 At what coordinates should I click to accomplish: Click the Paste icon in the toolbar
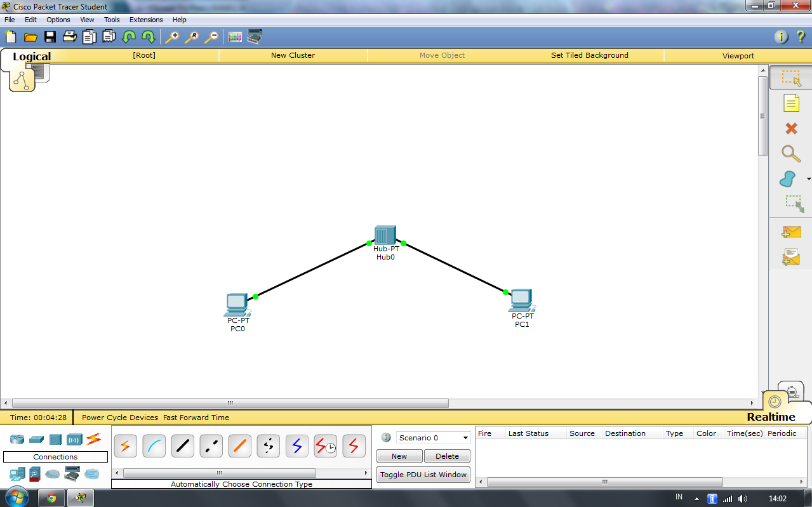coord(109,37)
